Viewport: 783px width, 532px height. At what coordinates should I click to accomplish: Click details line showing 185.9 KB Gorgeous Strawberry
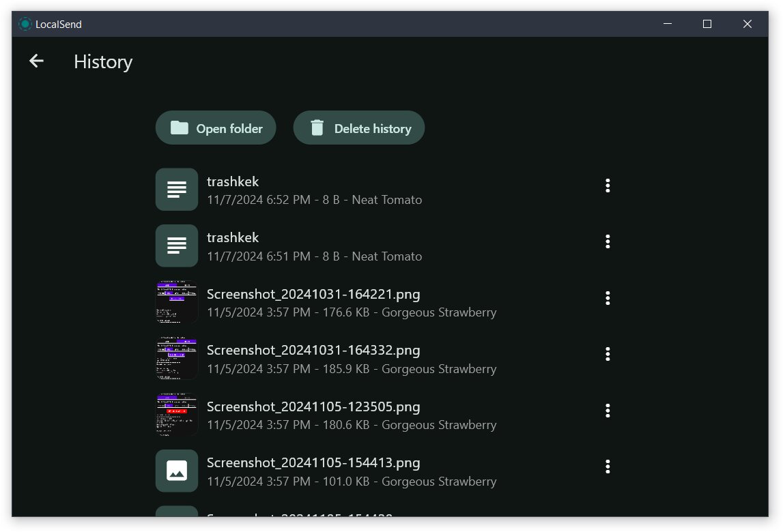pyautogui.click(x=352, y=369)
